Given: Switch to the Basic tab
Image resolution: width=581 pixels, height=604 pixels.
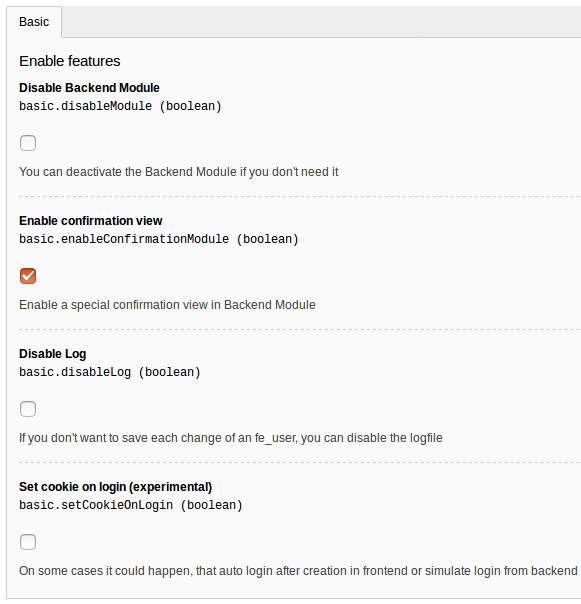Looking at the screenshot, I should point(34,22).
